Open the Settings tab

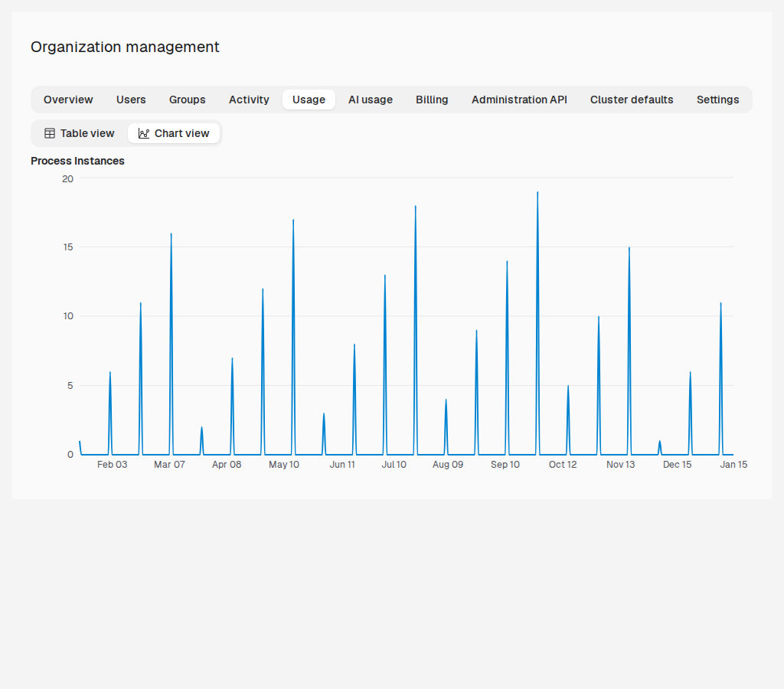tap(717, 100)
